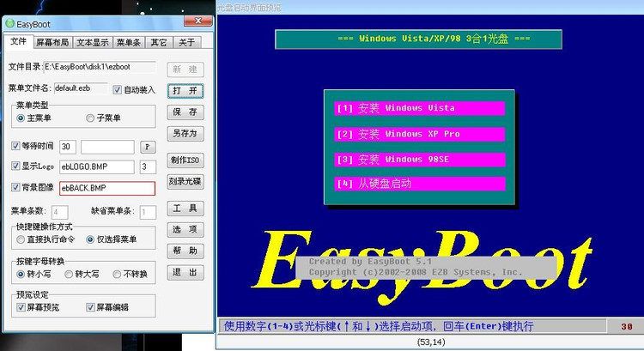This screenshot has height=351, width=644.
Task: Click the ebBACK.BMP background image field
Action: 107,188
